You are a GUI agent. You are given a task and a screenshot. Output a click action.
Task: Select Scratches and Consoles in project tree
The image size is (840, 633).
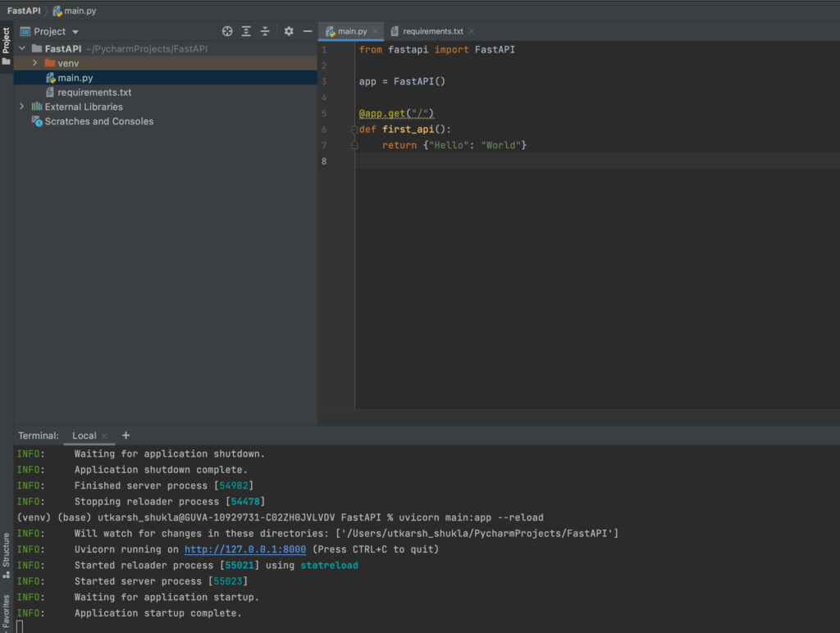[x=98, y=121]
